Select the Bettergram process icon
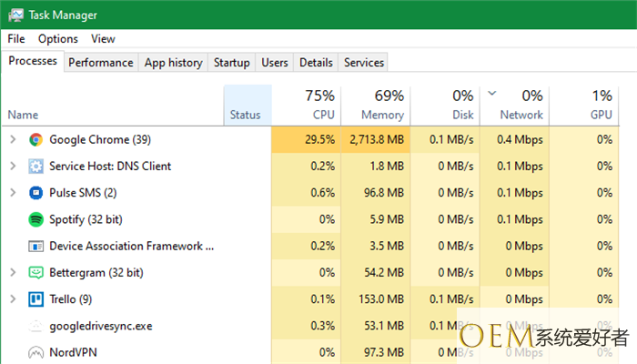 pos(35,272)
